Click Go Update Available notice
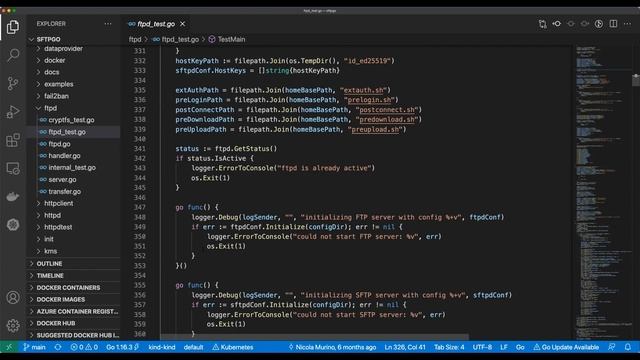640x360 pixels. 566,347
